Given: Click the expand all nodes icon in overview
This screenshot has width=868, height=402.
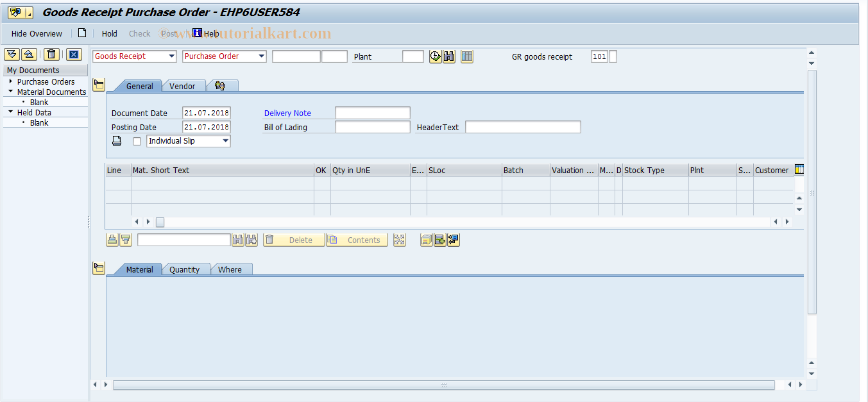Looking at the screenshot, I should (x=12, y=54).
